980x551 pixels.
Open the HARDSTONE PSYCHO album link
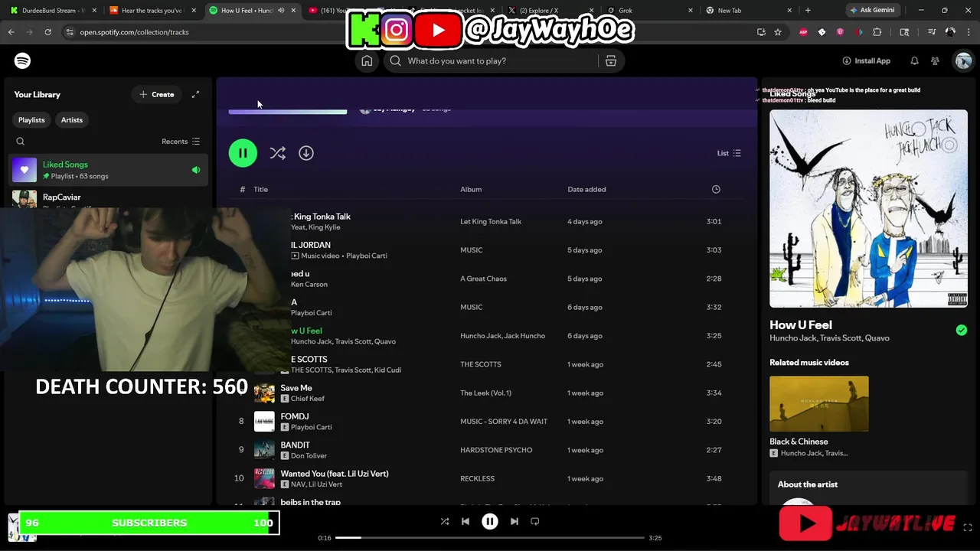tap(496, 450)
